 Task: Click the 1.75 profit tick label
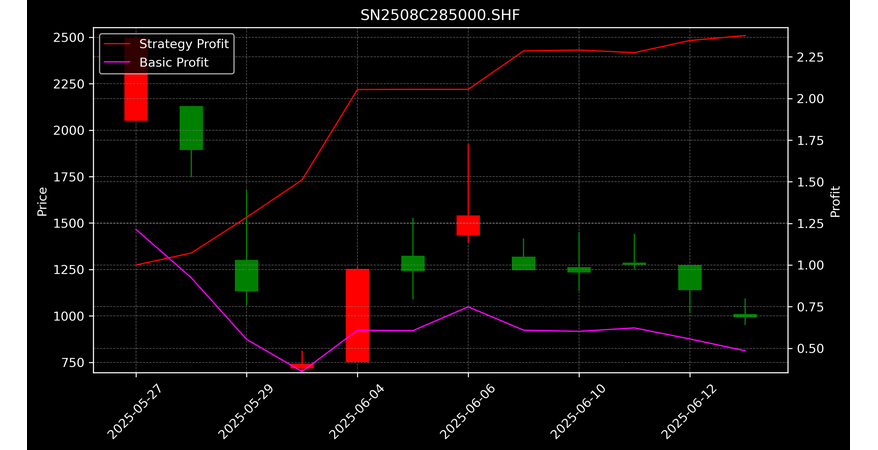tap(810, 140)
